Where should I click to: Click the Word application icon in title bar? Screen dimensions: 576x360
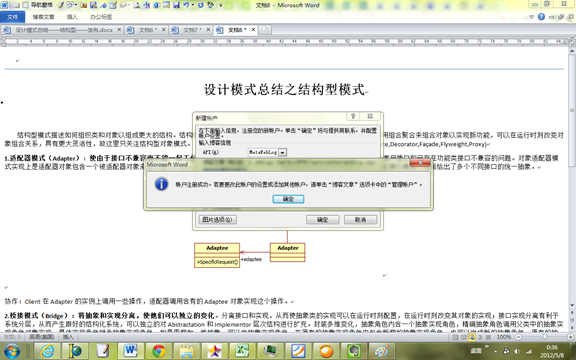(x=4, y=5)
